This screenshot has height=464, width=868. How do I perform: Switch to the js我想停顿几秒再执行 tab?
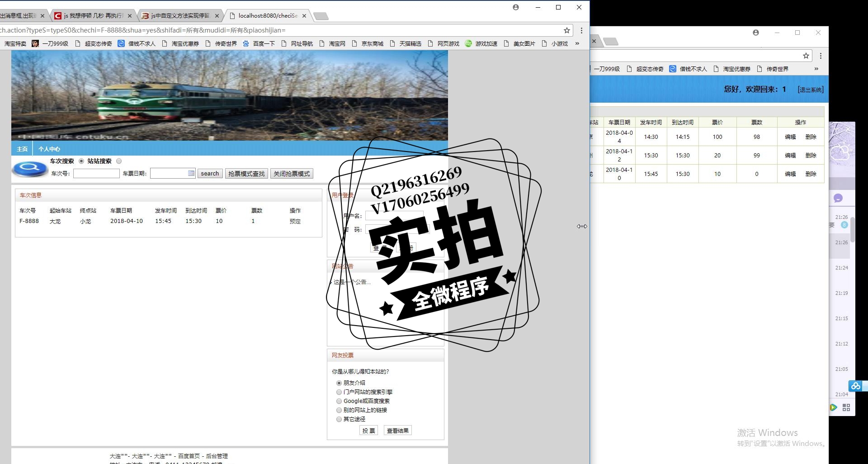pos(93,16)
